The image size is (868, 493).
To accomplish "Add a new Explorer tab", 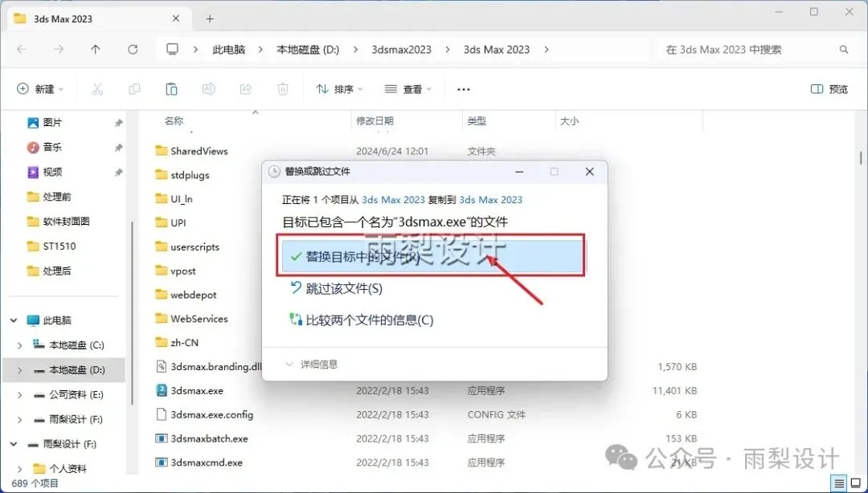I will 210,18.
